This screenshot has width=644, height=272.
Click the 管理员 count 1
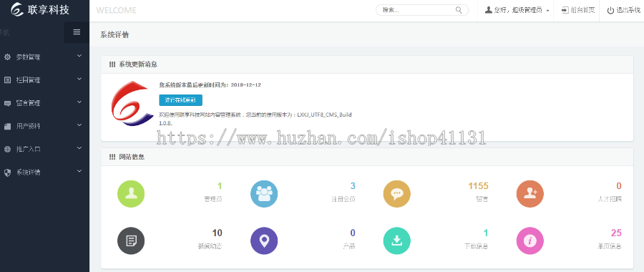[220, 186]
